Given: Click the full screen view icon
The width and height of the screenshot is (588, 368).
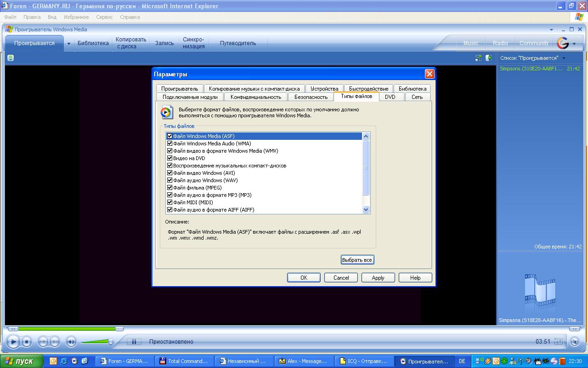Looking at the screenshot, I should (x=478, y=58).
